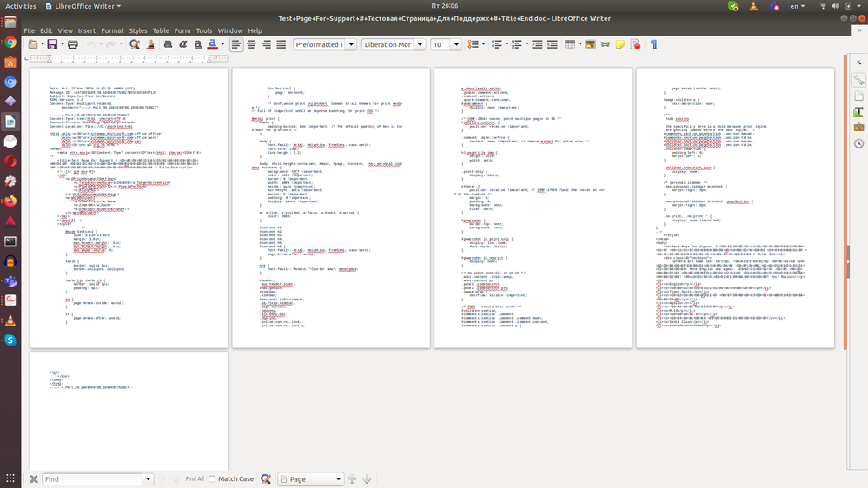Enable the Match Case checkbox
The height and width of the screenshot is (488, 868).
pos(212,479)
